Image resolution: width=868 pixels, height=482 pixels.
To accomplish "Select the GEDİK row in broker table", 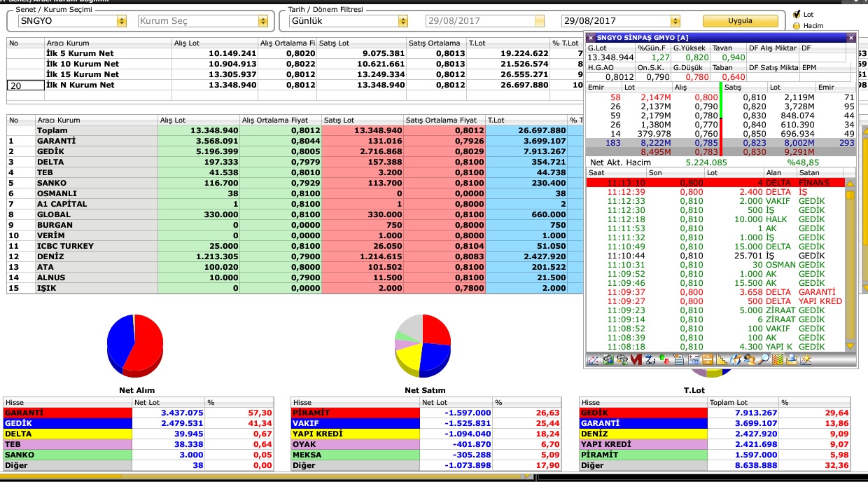I will (x=294, y=151).
